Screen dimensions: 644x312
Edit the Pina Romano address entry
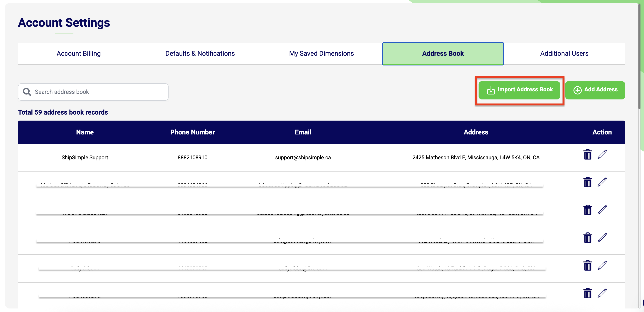(x=602, y=237)
